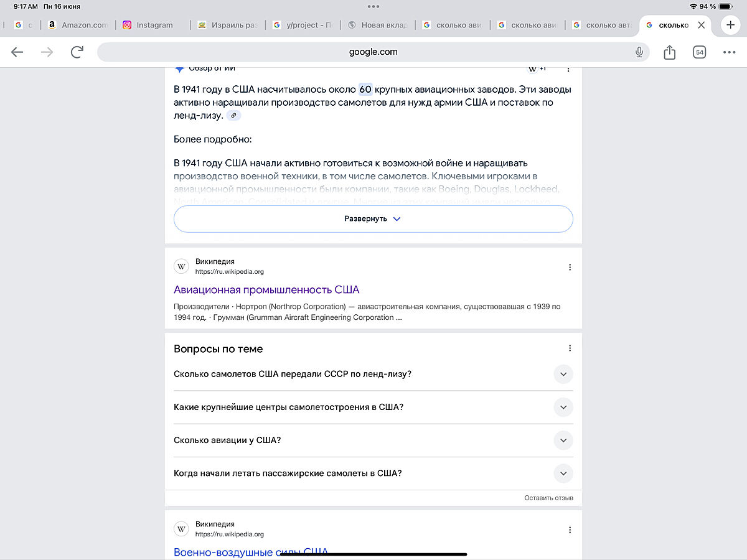Viewport: 747px width, 560px height.
Task: Expand question Сколько авиации у США
Action: pos(563,440)
